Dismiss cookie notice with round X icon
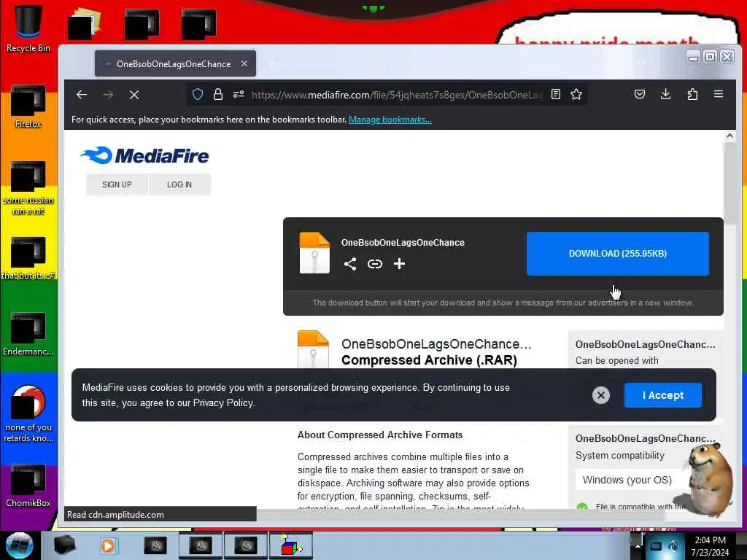747x560 pixels. pos(601,395)
